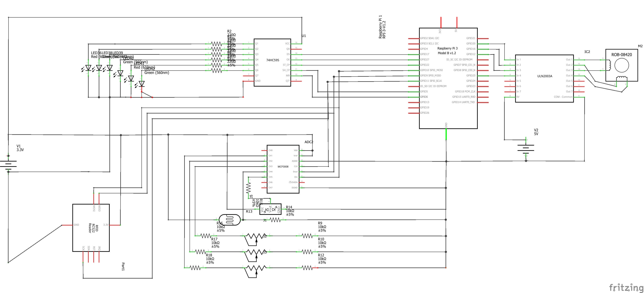Select the MCP3008 ADC chip
The width and height of the screenshot is (644, 293).
tap(283, 169)
